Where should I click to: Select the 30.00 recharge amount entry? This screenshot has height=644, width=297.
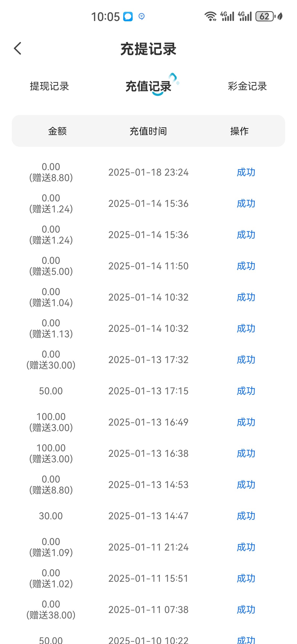coord(51,516)
